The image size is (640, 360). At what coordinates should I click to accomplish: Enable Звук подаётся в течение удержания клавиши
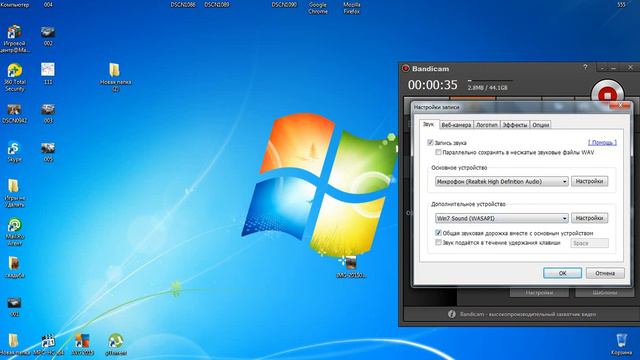pyautogui.click(x=438, y=242)
